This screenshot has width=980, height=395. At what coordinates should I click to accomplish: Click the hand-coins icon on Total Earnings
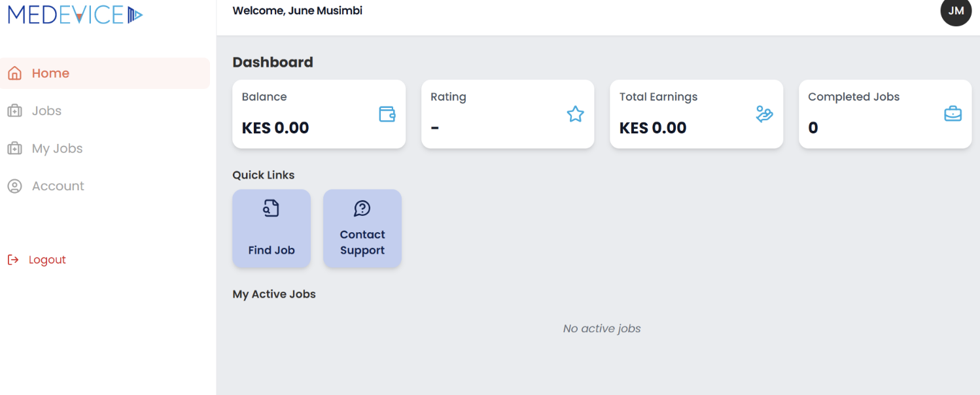point(764,114)
